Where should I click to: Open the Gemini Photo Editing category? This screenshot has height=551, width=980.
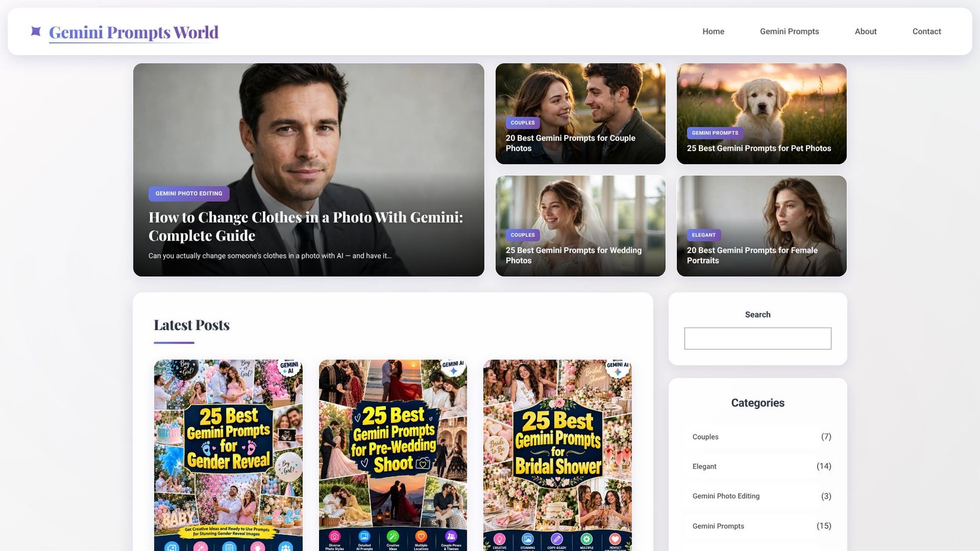pos(726,496)
